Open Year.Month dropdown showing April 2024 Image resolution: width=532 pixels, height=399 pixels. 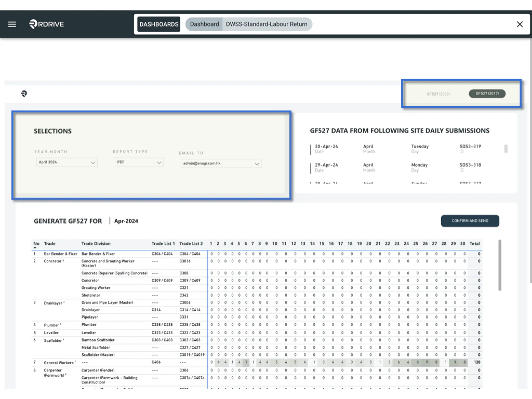[66, 162]
